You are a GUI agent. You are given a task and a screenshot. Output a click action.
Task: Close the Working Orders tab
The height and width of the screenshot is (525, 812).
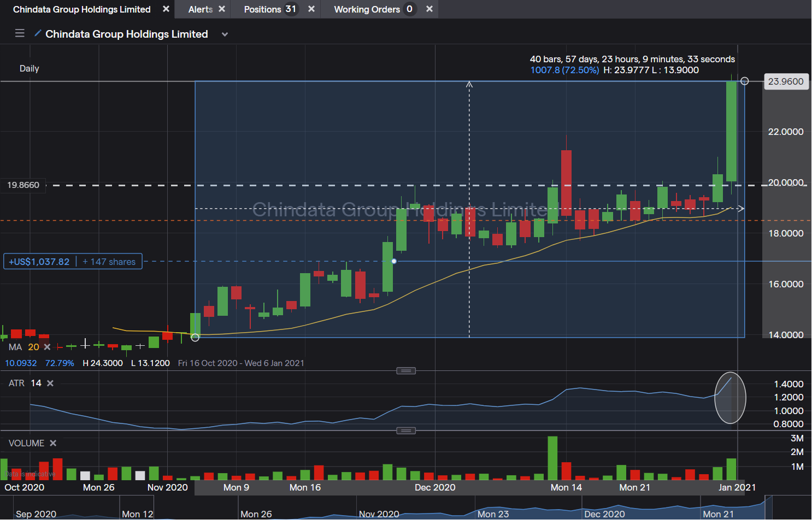click(429, 9)
